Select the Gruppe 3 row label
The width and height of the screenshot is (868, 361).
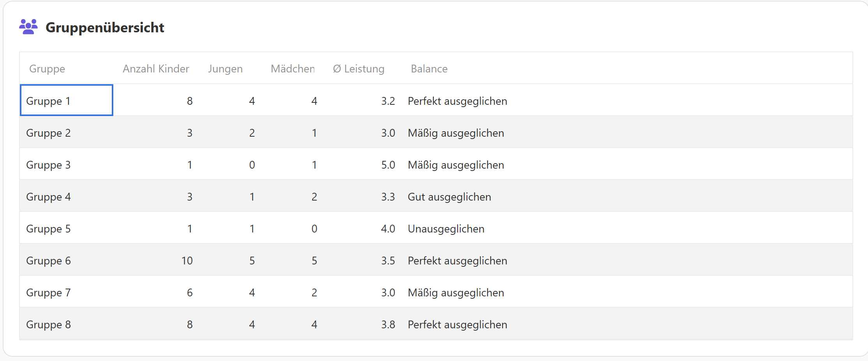click(x=48, y=165)
